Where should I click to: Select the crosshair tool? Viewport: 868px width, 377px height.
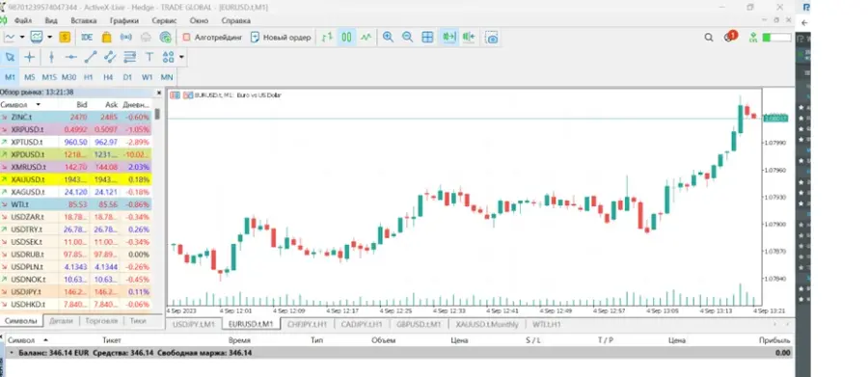pyautogui.click(x=29, y=57)
